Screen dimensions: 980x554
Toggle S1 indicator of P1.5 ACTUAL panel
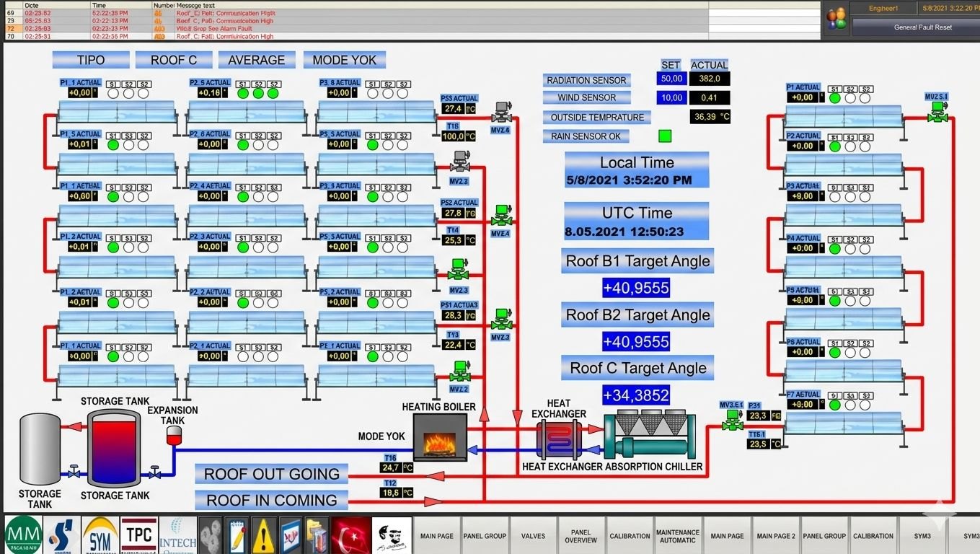tap(113, 144)
